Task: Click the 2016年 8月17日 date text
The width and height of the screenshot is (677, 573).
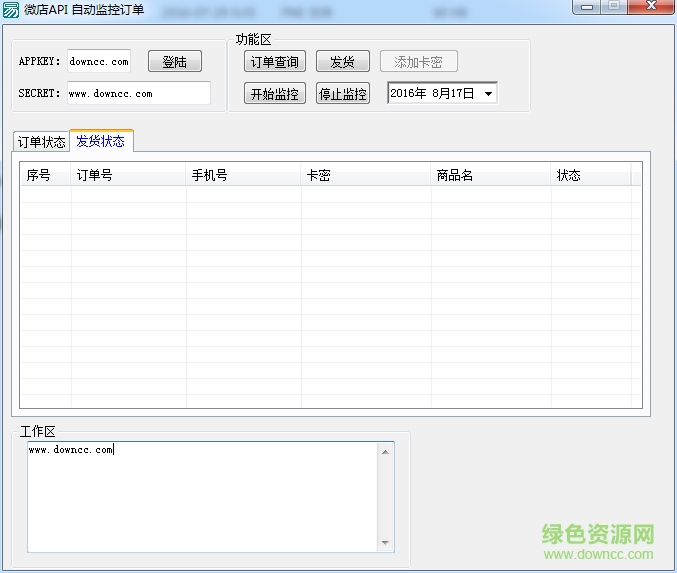Action: 432,93
